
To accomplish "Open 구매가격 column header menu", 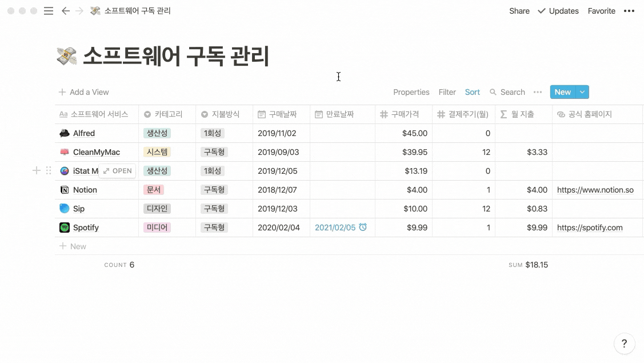I will [x=404, y=114].
